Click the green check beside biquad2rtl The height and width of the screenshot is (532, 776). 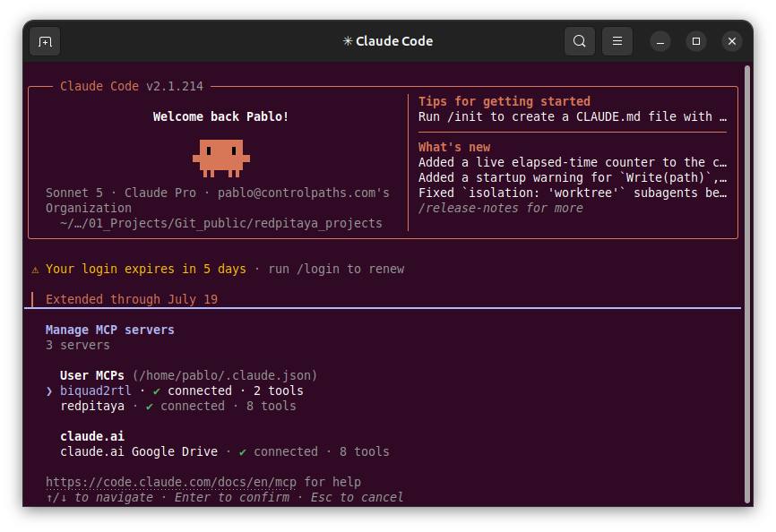[157, 391]
